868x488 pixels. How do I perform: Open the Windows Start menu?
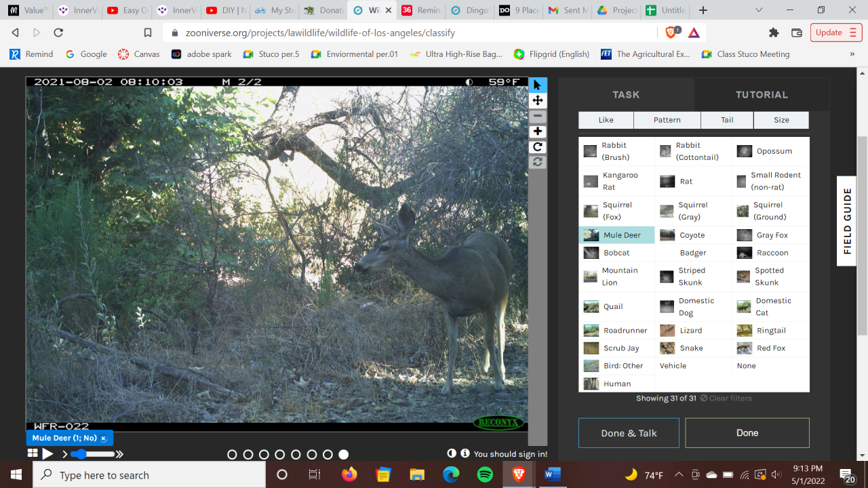click(16, 474)
